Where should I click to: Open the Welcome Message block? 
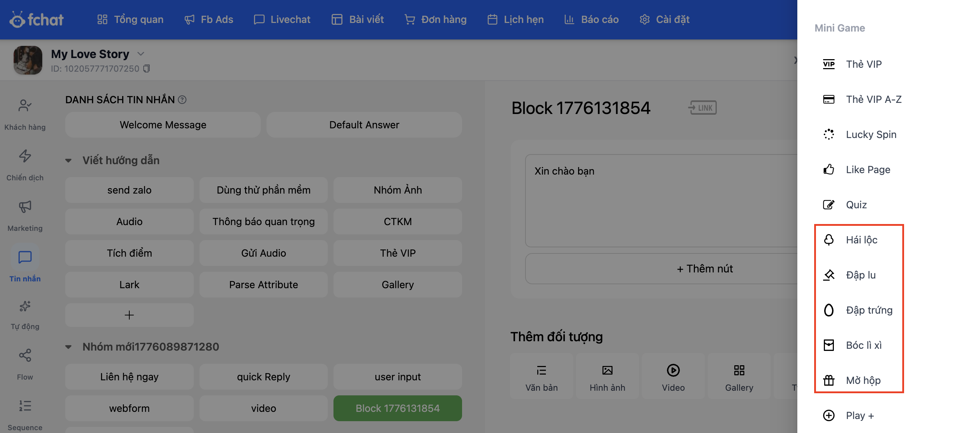pyautogui.click(x=163, y=125)
